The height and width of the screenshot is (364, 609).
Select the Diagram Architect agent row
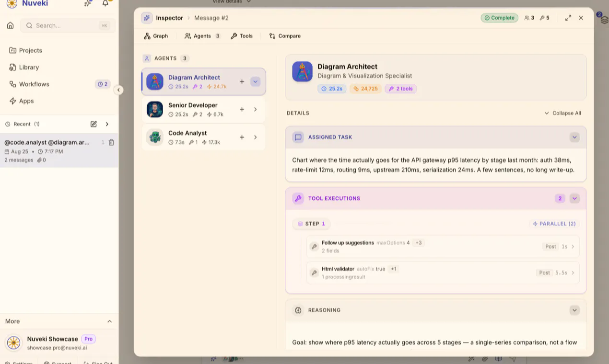[x=203, y=82]
